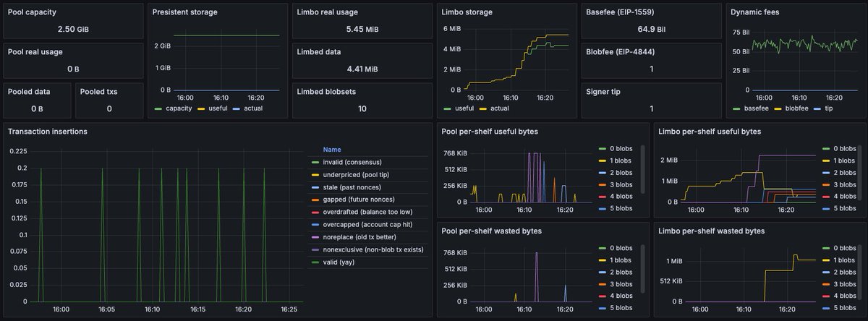
Task: Toggle the invalid (consensus) legend entry
Action: pos(352,161)
